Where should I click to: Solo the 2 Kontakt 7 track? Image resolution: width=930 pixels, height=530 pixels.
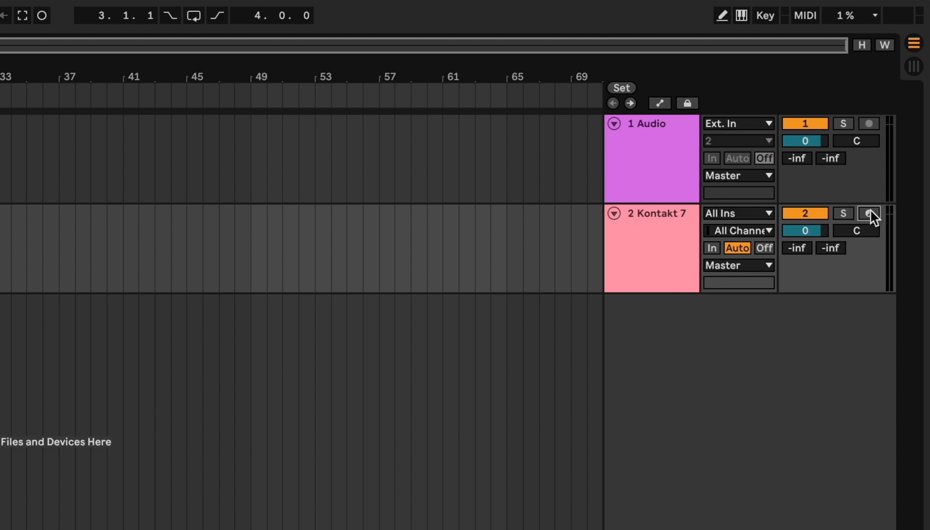[843, 214]
